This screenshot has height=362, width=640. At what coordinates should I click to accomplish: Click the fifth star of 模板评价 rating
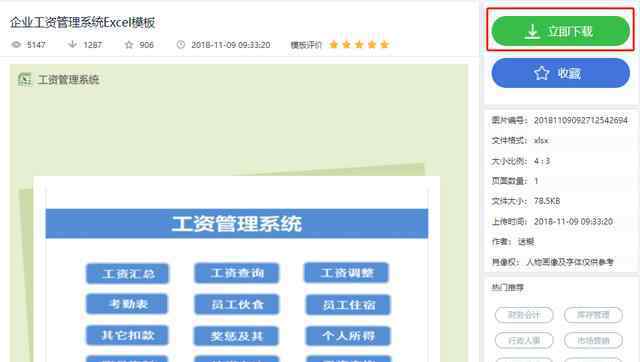(384, 44)
